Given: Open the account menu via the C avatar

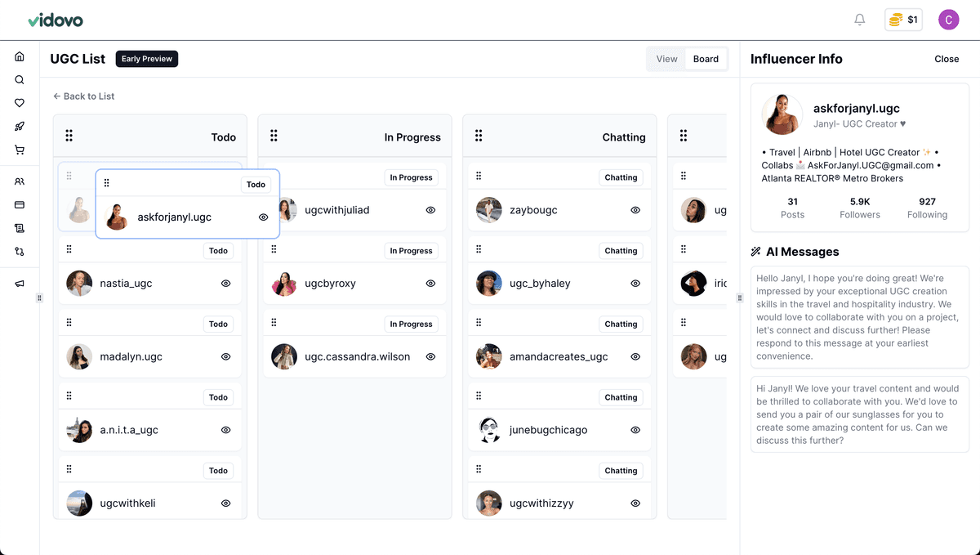Looking at the screenshot, I should click(948, 19).
